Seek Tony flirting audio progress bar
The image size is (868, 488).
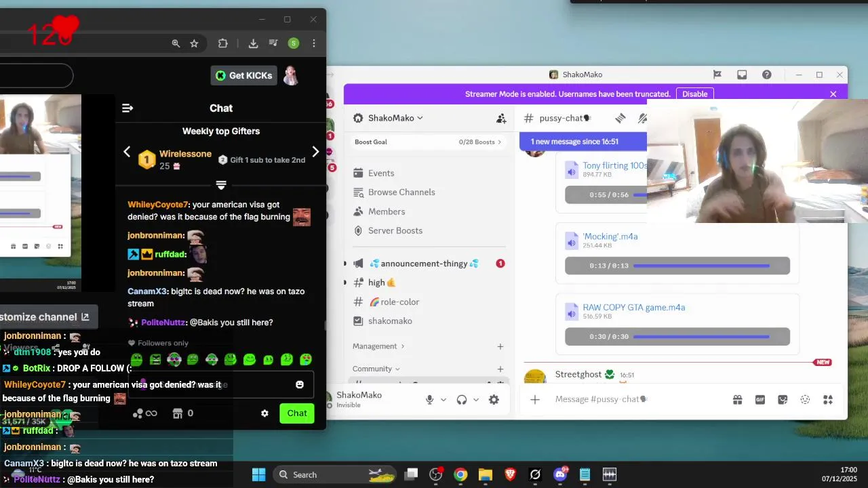click(640, 195)
